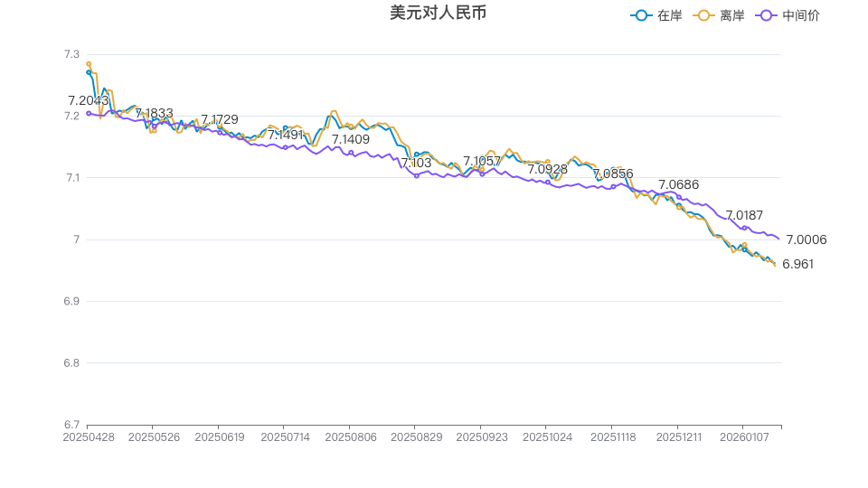
Task: Click the 20250923 x-axis date label
Action: click(481, 436)
